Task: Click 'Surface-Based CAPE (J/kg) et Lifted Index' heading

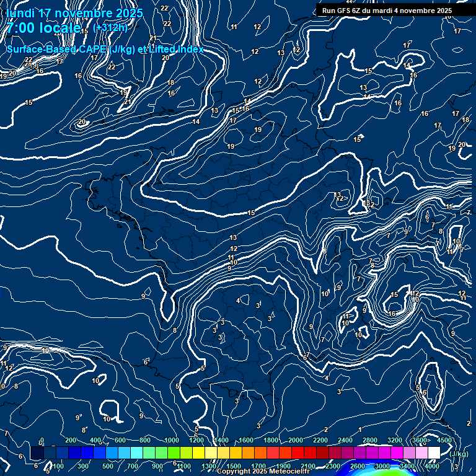Action: click(105, 50)
